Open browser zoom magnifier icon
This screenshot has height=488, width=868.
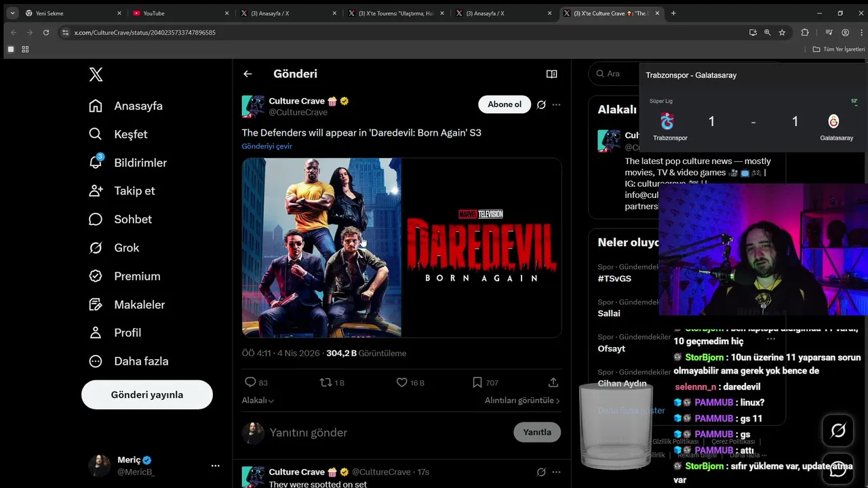pos(768,33)
